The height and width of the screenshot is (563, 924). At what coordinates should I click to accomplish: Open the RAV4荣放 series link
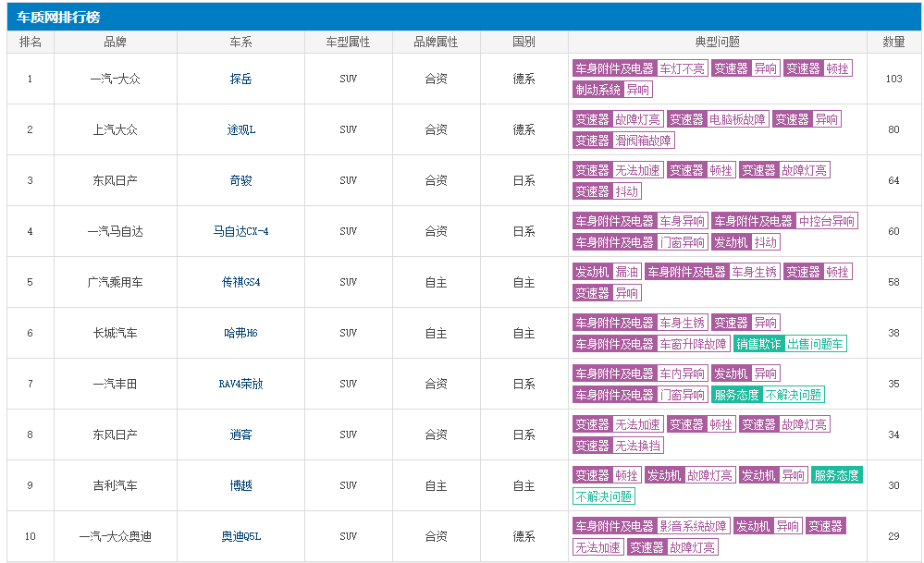(240, 384)
